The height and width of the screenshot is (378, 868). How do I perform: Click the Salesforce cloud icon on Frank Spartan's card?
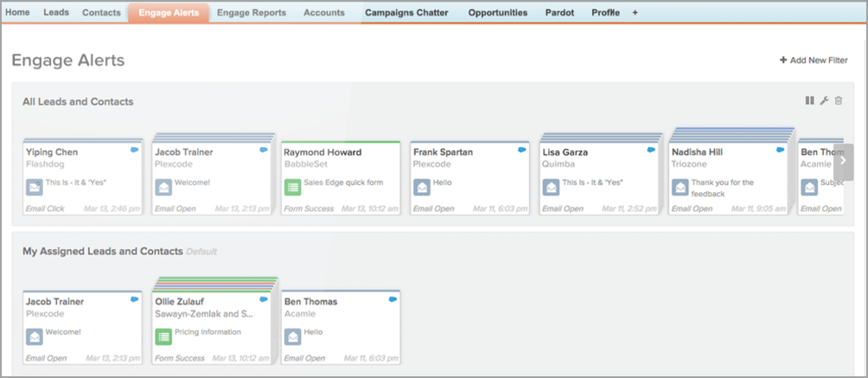pyautogui.click(x=522, y=150)
